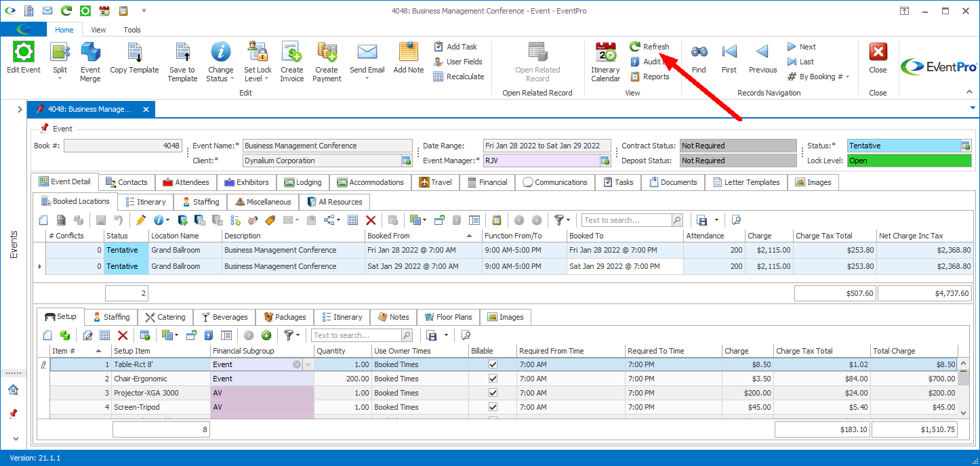Open the All Resources tab
Image resolution: width=980 pixels, height=466 pixels.
tap(334, 202)
